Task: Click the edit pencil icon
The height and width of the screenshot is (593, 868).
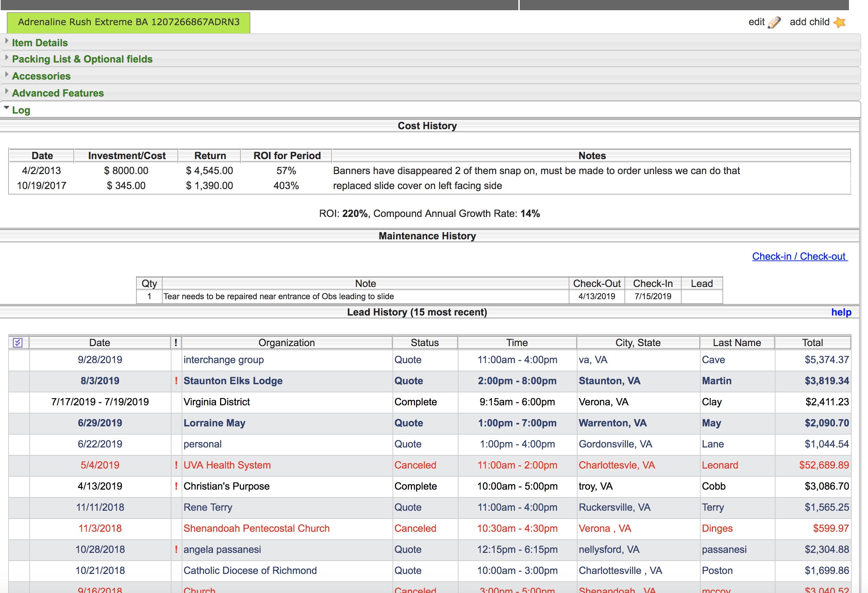Action: [x=774, y=22]
